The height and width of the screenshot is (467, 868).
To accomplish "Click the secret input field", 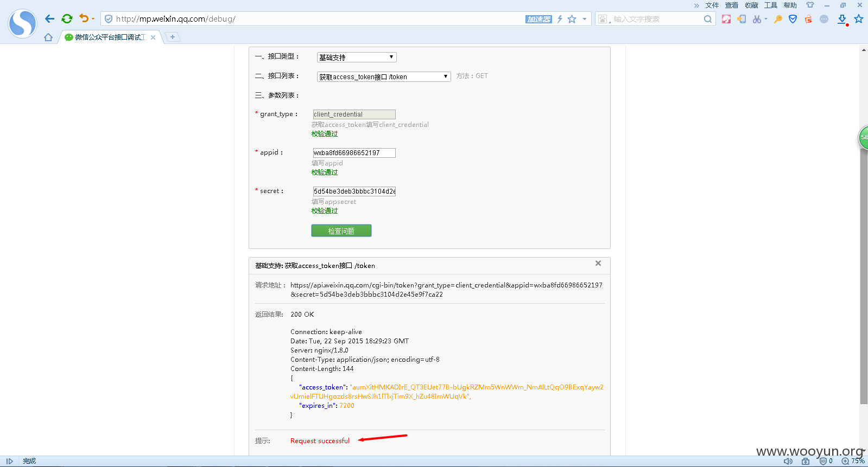I will [354, 191].
